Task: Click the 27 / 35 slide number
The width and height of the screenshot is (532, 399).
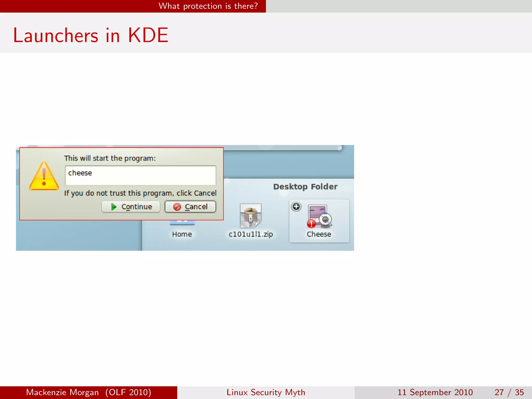Action: pyautogui.click(x=509, y=392)
